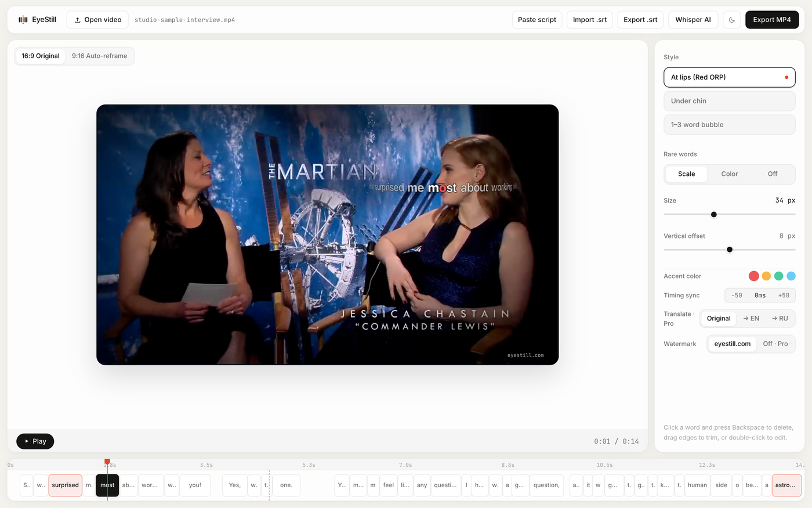The image size is (812, 508).
Task: Click the studio-sample-interview.mp4 file name
Action: click(x=185, y=20)
